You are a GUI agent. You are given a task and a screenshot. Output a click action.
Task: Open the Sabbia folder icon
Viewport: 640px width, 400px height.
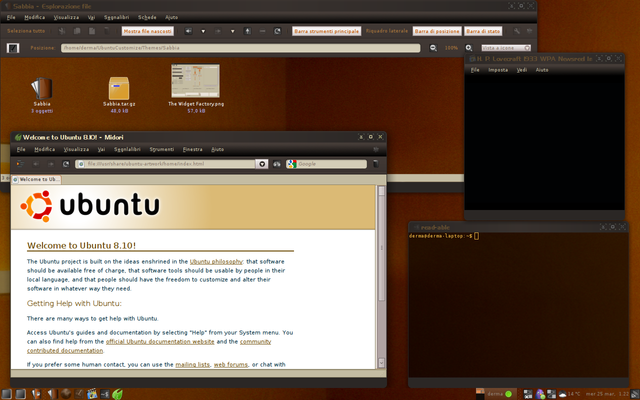42,88
